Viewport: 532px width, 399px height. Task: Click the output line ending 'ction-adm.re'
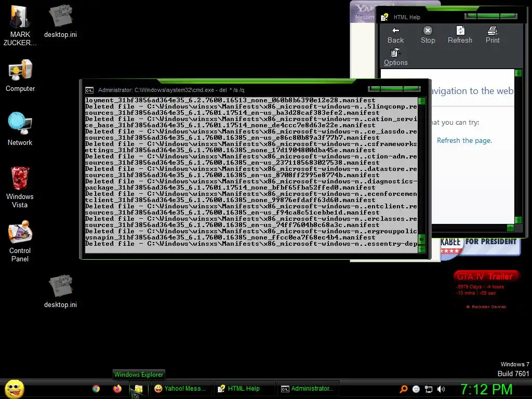[251, 156]
